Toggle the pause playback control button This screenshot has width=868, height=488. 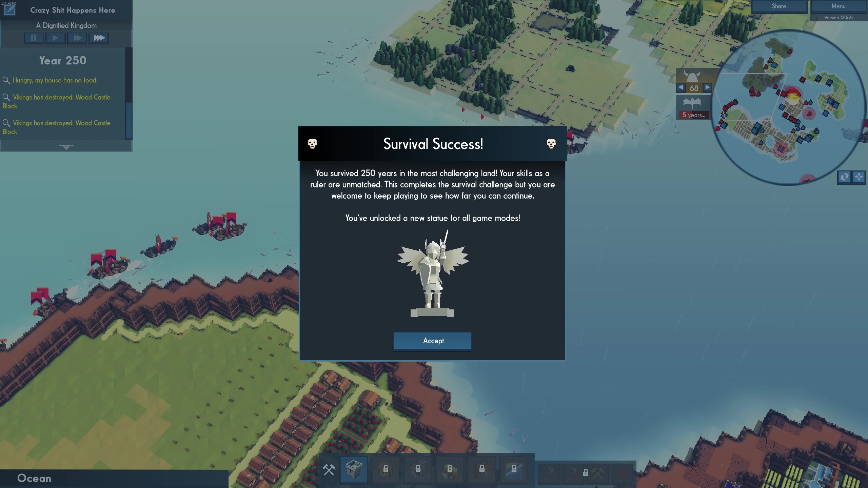[33, 38]
